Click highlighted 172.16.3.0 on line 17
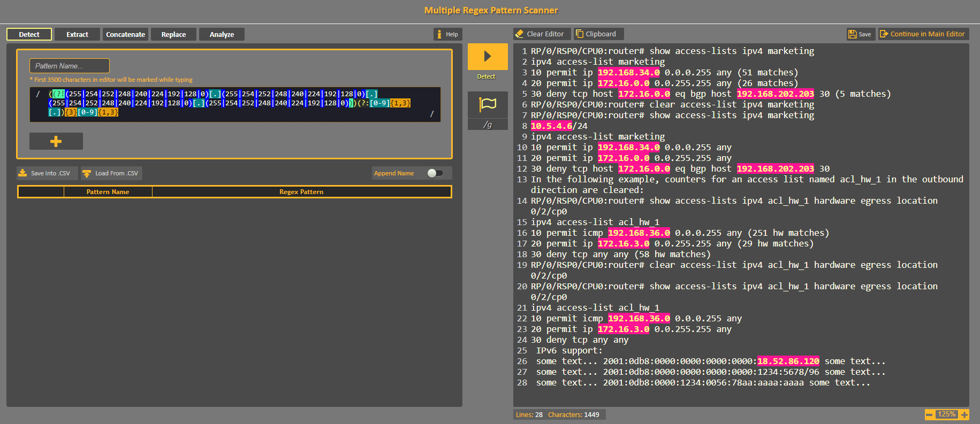Screen dimensions: 980x424 (x=624, y=244)
